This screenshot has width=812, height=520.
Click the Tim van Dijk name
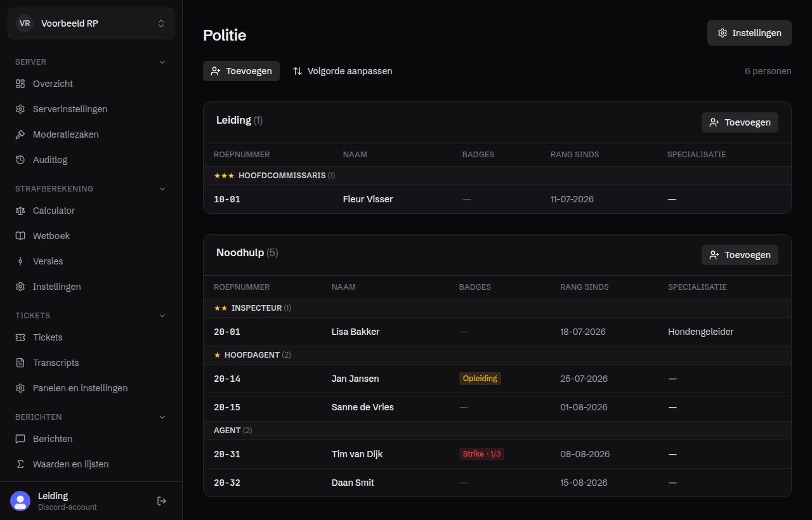pyautogui.click(x=357, y=454)
